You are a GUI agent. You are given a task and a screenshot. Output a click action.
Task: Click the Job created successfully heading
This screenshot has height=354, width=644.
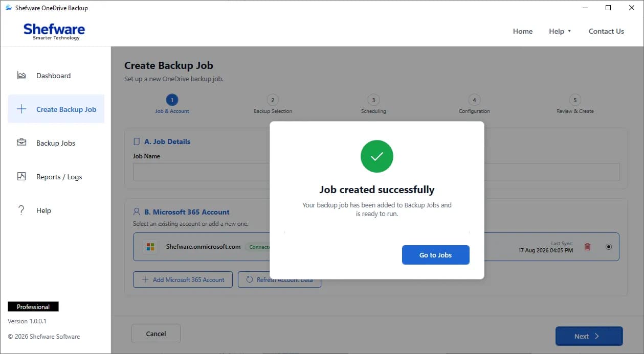click(377, 190)
